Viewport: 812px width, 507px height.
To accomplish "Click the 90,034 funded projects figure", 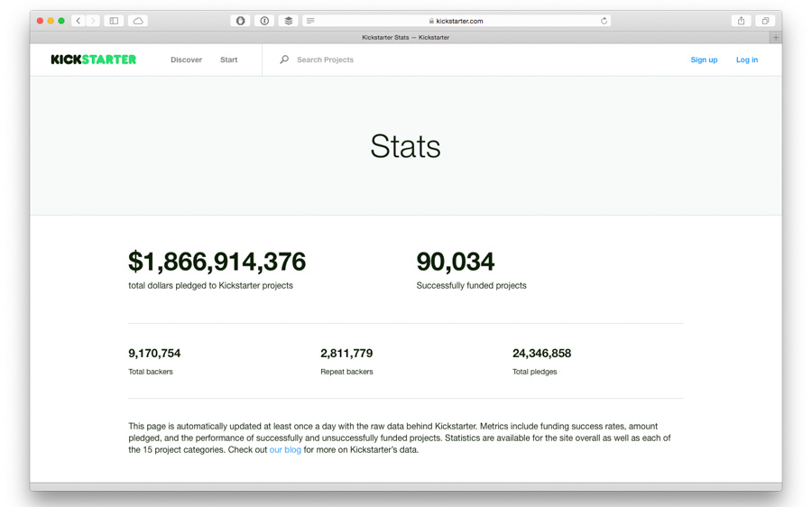I will [456, 261].
